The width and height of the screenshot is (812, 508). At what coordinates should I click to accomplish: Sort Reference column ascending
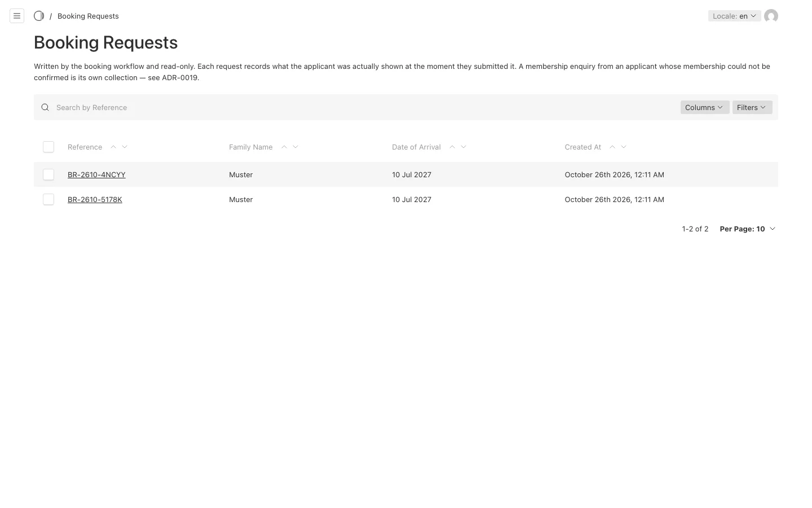[x=113, y=147]
